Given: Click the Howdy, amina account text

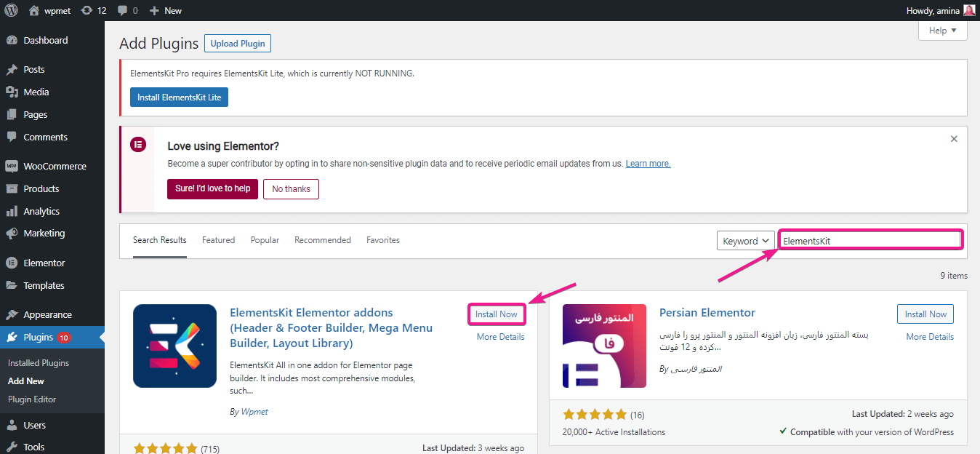Looking at the screenshot, I should [933, 10].
